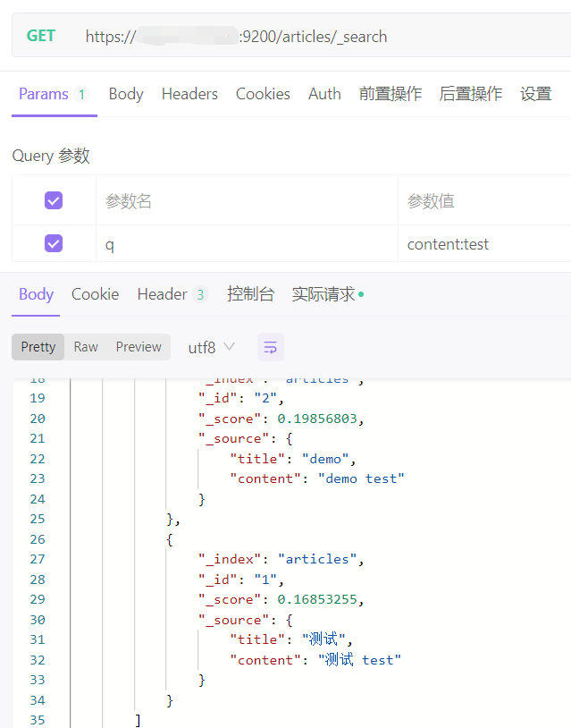Open the Cookies tab
Image resolution: width=571 pixels, height=728 pixels.
(x=263, y=94)
